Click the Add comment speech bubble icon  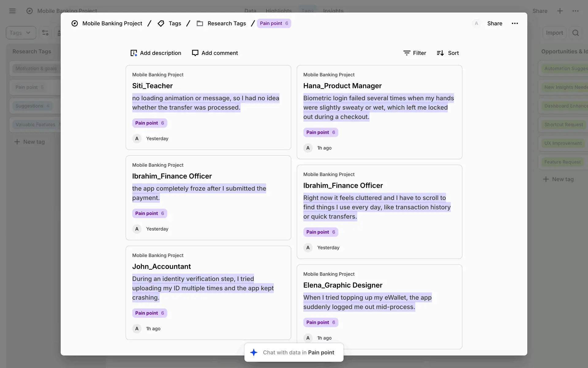tap(195, 53)
